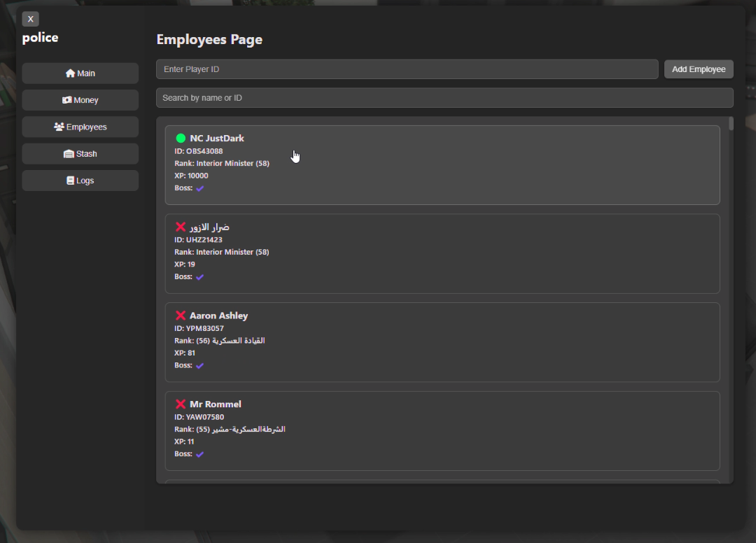Expand Mr Rommel's employee card
The width and height of the screenshot is (756, 543).
pos(442,431)
